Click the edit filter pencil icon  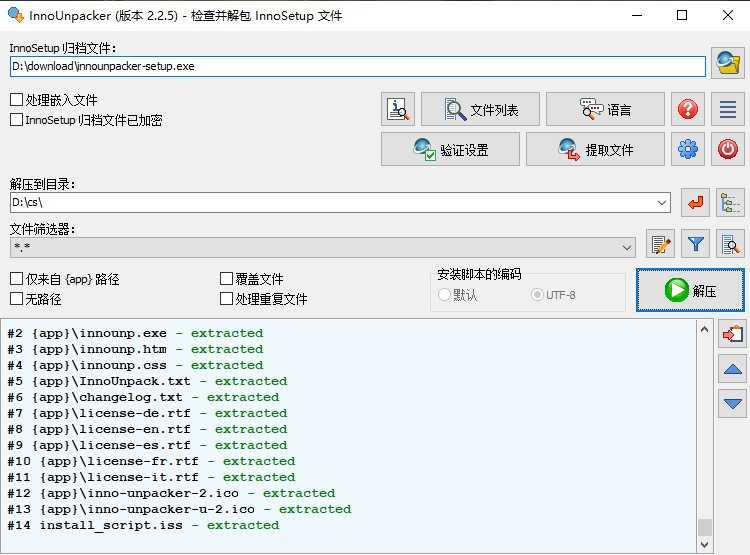(659, 243)
